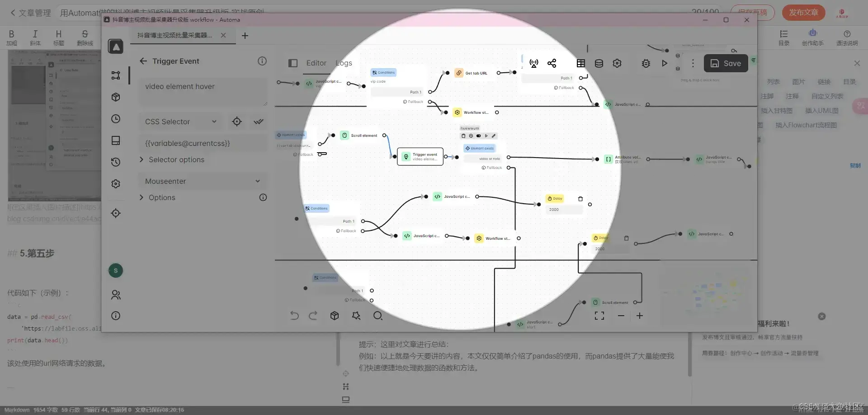Click the Get tab URL block
This screenshot has width=868, height=415.
[472, 73]
